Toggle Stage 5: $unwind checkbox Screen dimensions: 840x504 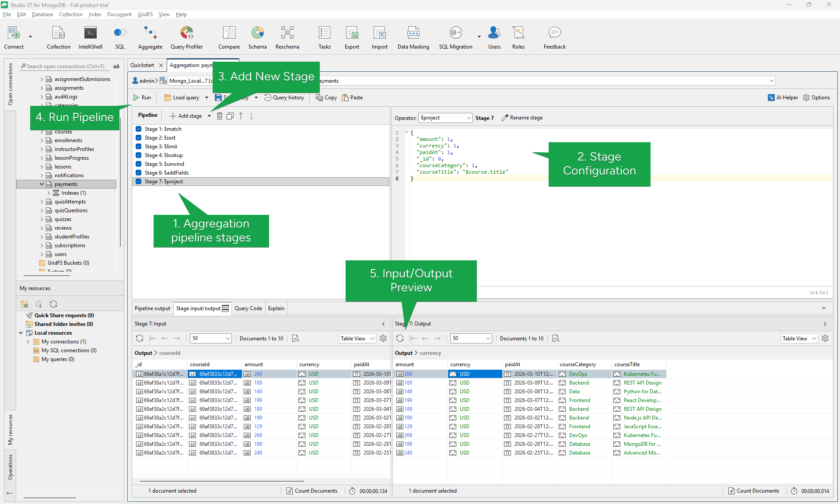tap(138, 164)
